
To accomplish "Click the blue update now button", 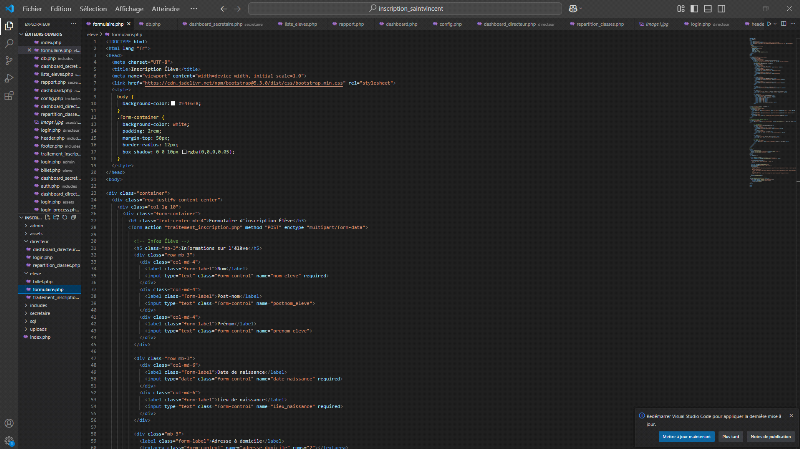I will click(x=686, y=436).
